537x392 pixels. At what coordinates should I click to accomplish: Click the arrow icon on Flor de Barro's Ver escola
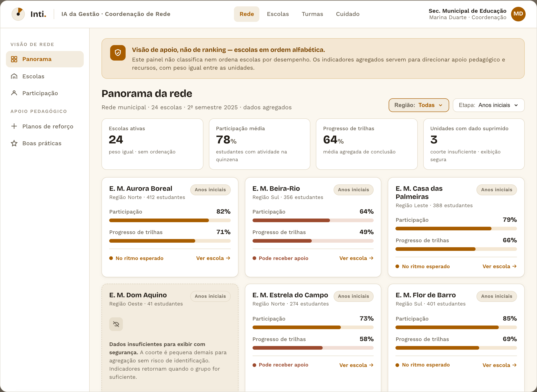(x=514, y=365)
